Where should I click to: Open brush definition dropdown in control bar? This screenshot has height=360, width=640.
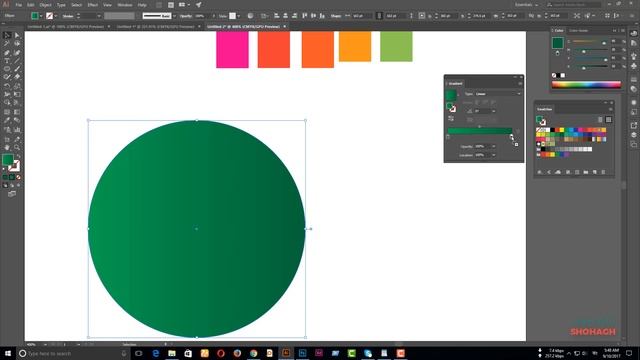pos(175,16)
